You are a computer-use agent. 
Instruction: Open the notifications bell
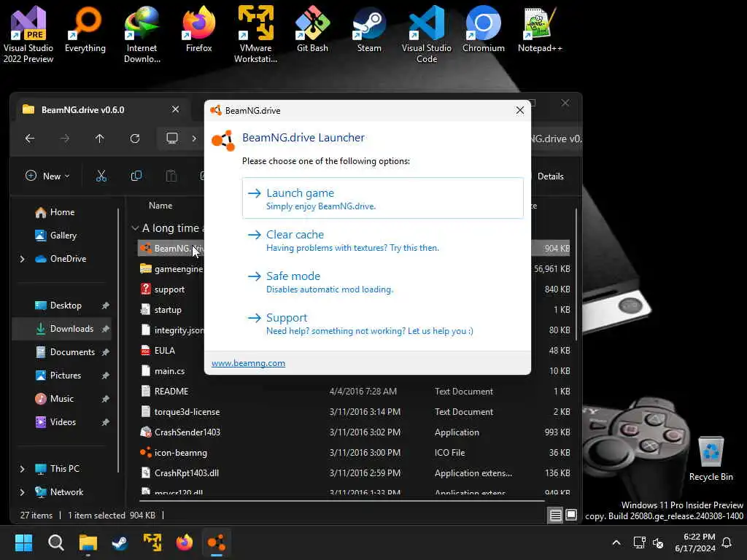tap(727, 542)
